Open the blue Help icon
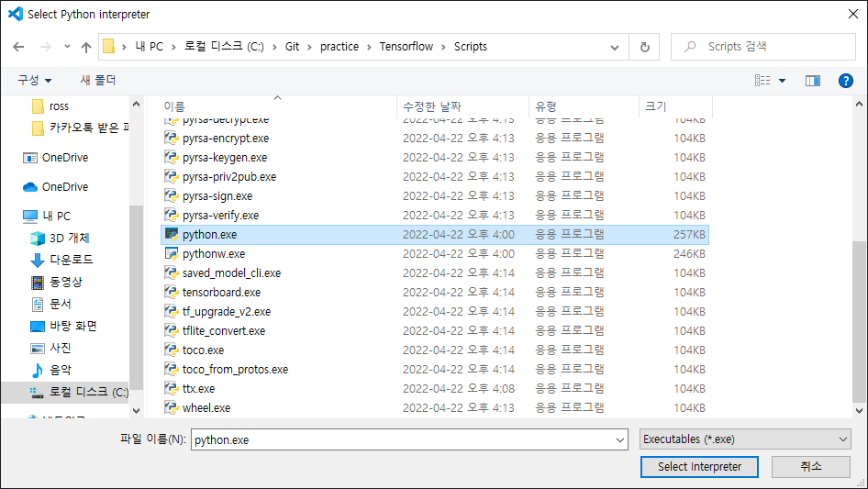Image resolution: width=868 pixels, height=489 pixels. pos(845,81)
